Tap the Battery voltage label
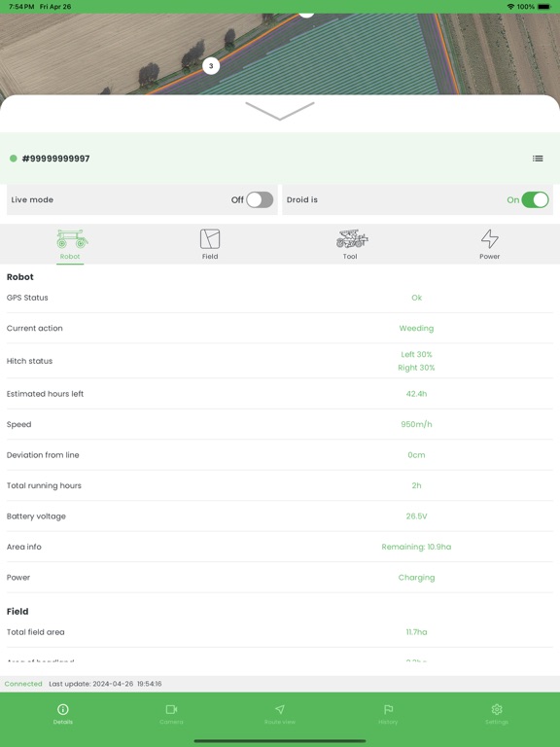 36,516
